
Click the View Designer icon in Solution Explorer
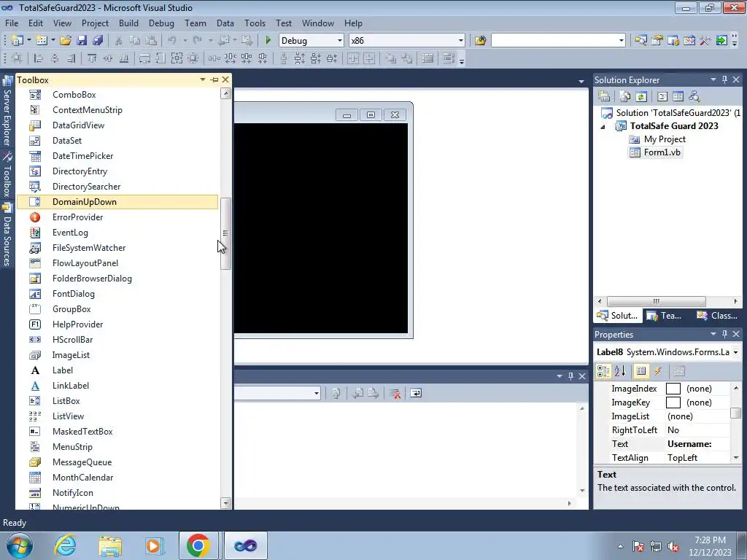[x=678, y=97]
